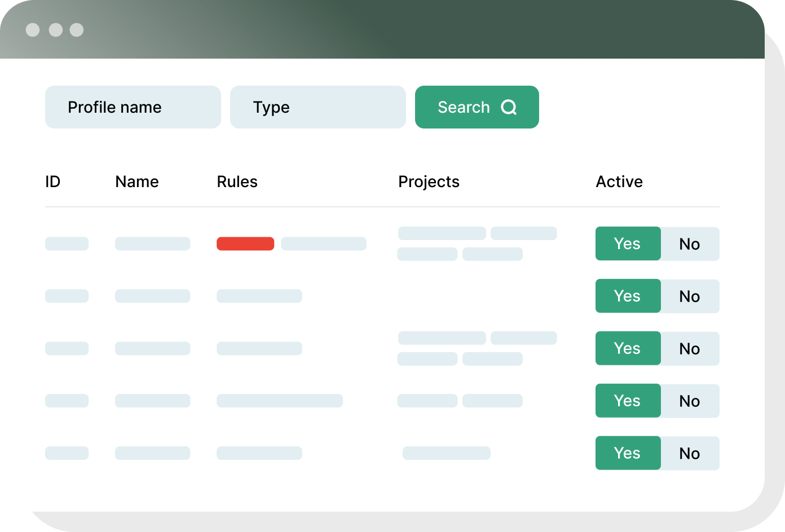Image resolution: width=785 pixels, height=532 pixels.
Task: Select the Rules column header
Action: (237, 181)
